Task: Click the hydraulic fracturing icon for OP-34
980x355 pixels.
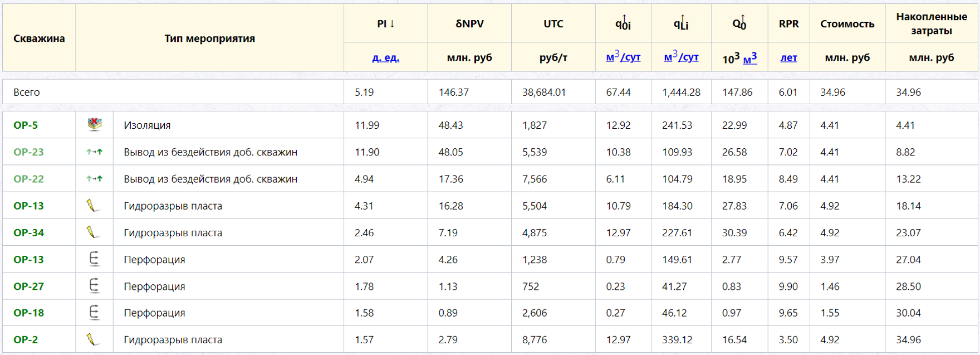Action: [x=94, y=232]
